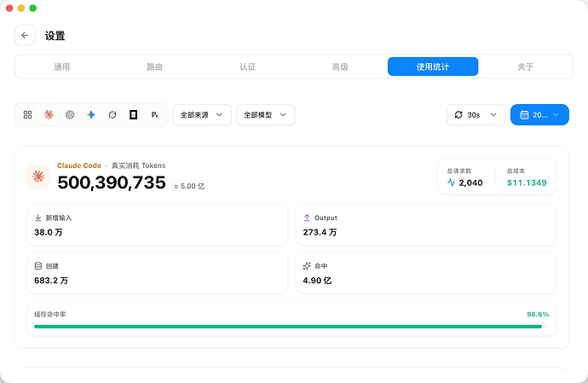588x383 pixels.
Task: Go back using the arrow button
Action: click(x=25, y=35)
